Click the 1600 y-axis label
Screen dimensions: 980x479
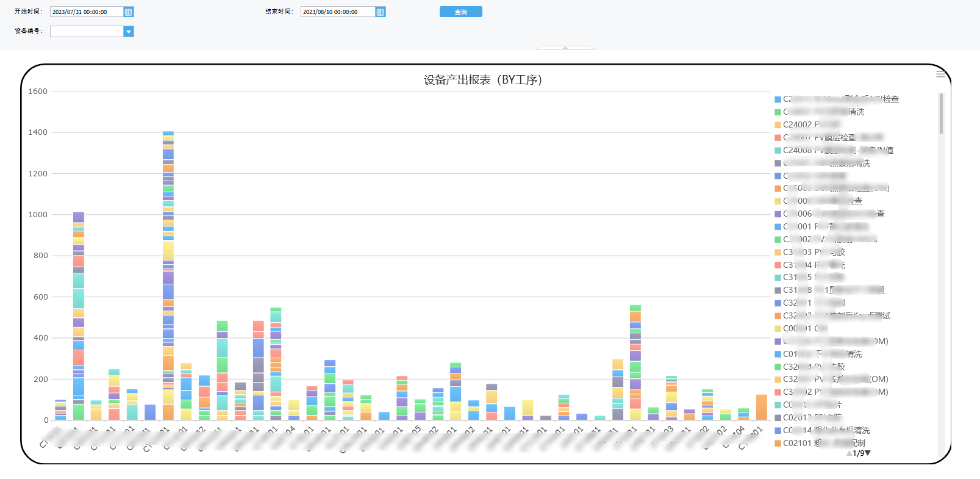tap(38, 92)
